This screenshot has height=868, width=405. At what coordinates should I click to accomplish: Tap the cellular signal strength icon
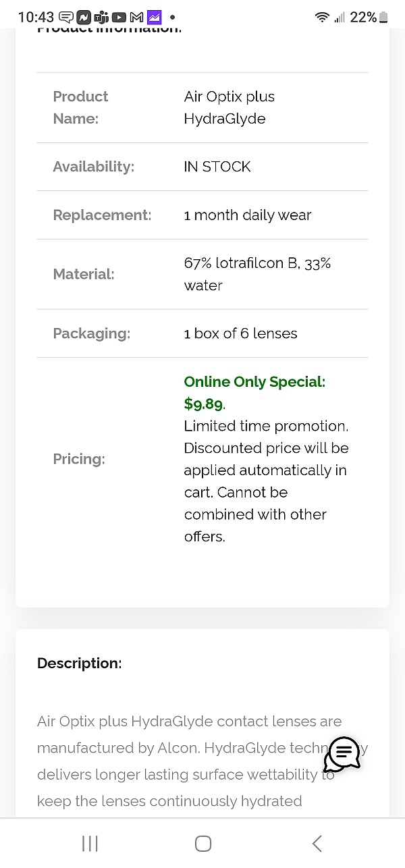tap(341, 16)
